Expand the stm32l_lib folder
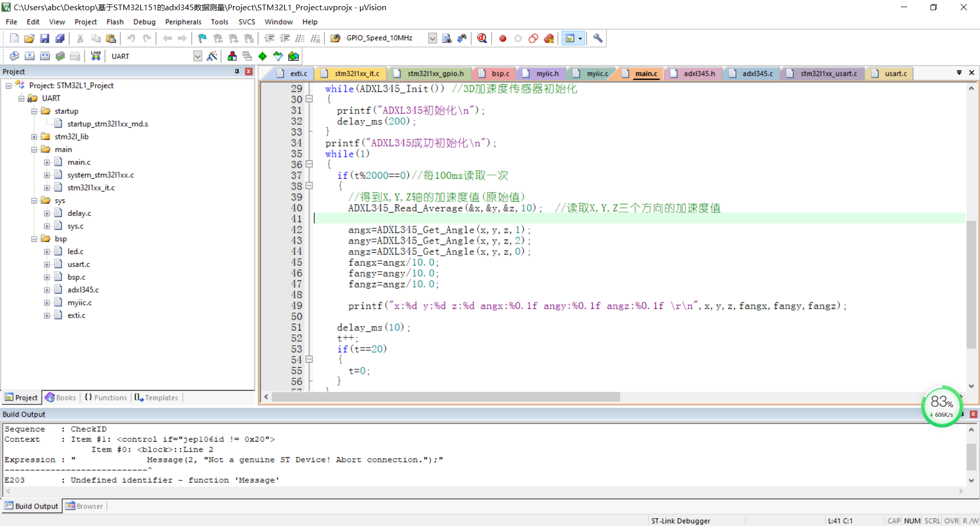This screenshot has width=980, height=526. pyautogui.click(x=34, y=137)
